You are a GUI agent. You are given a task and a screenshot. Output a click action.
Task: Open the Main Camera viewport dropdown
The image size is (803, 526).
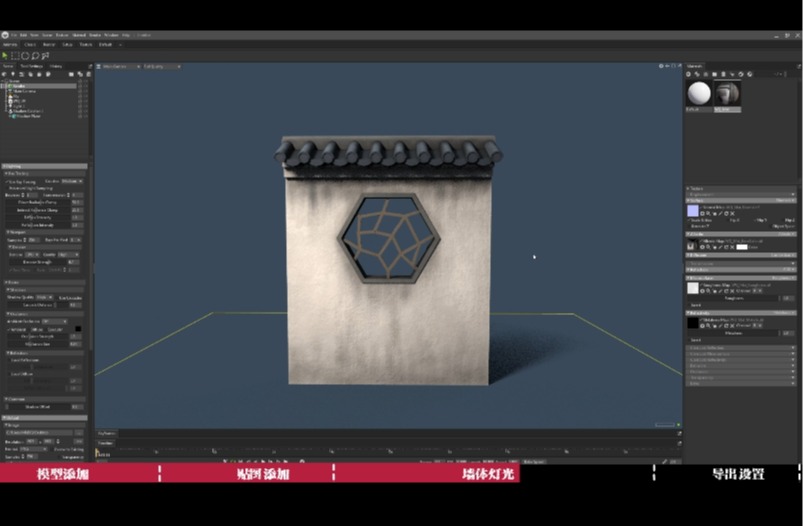[120, 66]
